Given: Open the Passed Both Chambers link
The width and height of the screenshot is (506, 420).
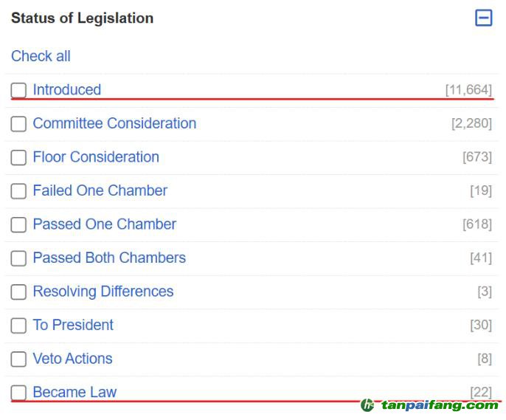Looking at the screenshot, I should (x=109, y=258).
